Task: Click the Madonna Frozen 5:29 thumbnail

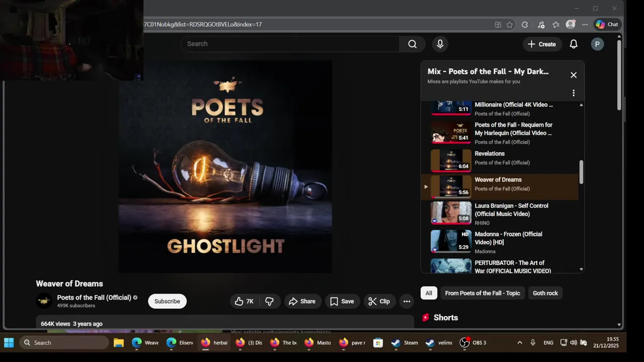Action: 451,241
